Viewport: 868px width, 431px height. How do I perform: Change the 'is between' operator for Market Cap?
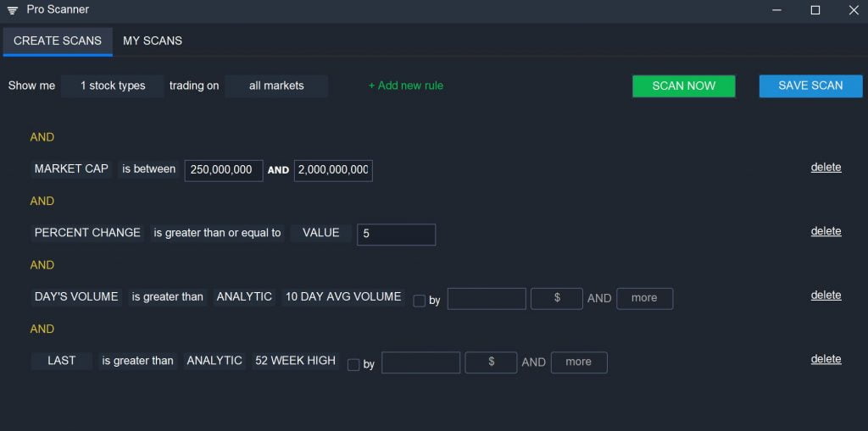148,169
